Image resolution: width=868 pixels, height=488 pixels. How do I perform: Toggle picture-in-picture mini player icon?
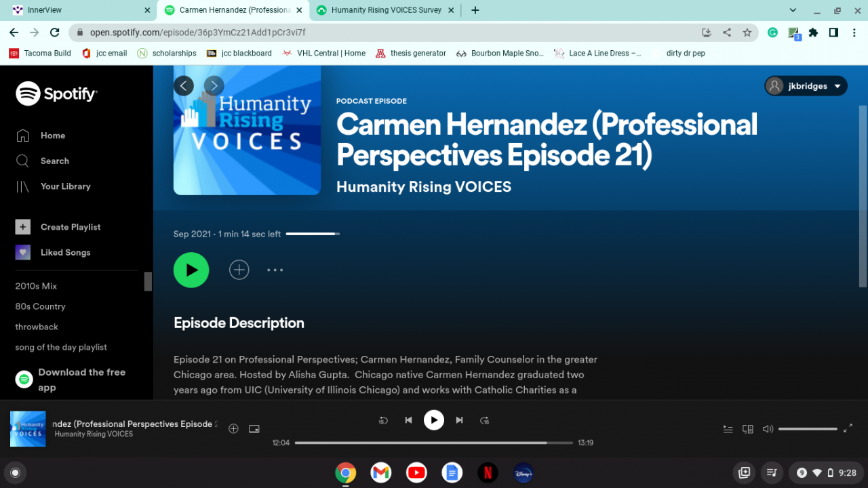[254, 428]
